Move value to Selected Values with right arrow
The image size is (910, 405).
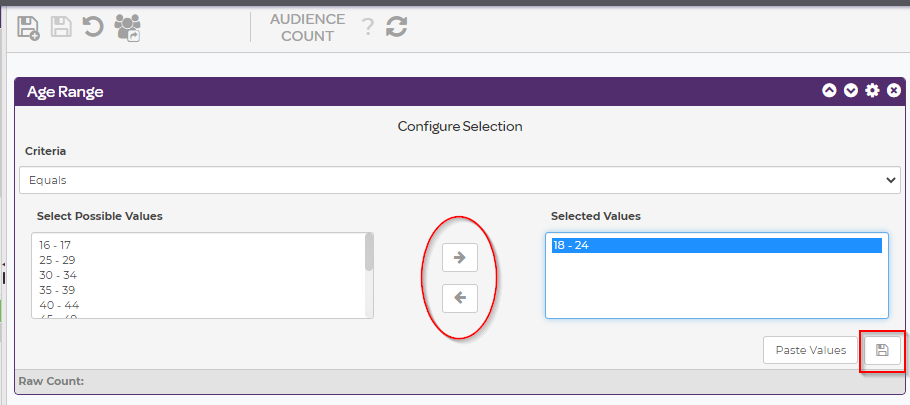click(x=460, y=257)
